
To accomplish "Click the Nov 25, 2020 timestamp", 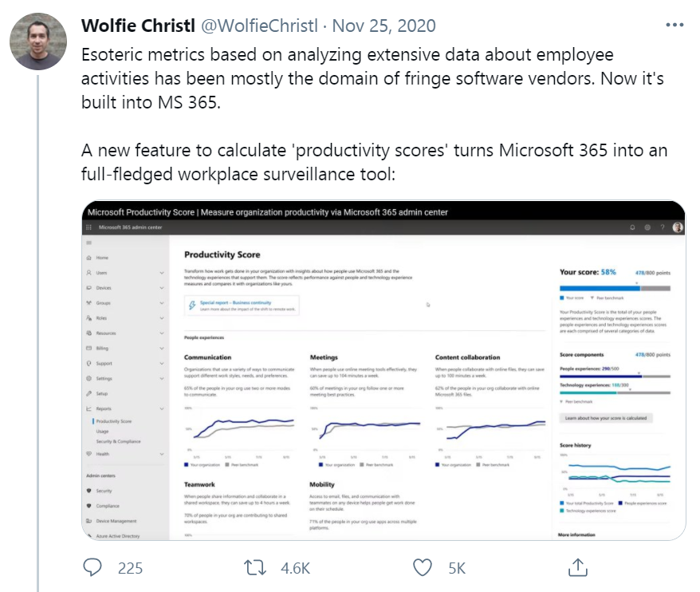I will pyautogui.click(x=384, y=26).
